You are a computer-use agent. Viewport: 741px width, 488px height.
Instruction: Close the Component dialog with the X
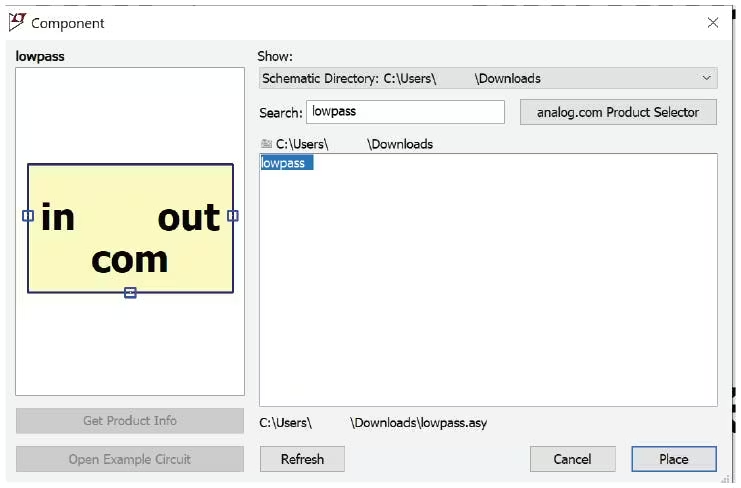713,22
